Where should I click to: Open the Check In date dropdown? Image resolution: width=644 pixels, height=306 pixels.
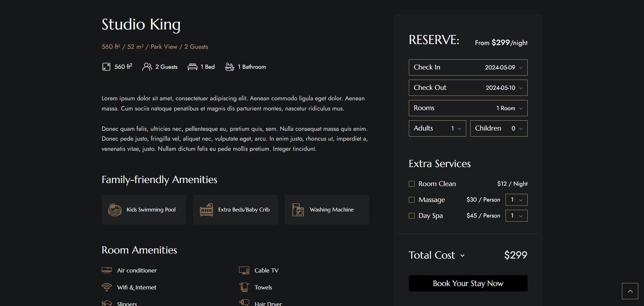tap(468, 67)
